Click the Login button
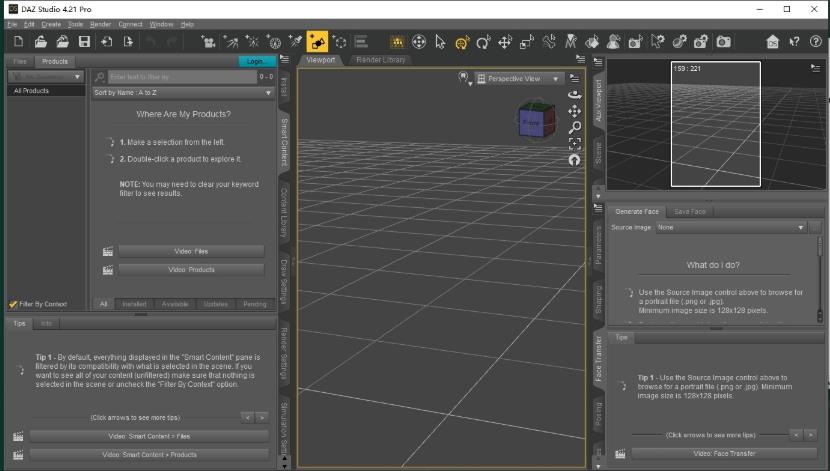 [x=257, y=61]
